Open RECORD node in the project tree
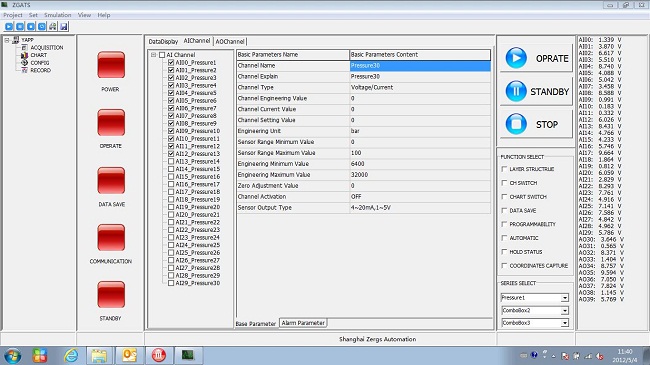 (x=40, y=71)
